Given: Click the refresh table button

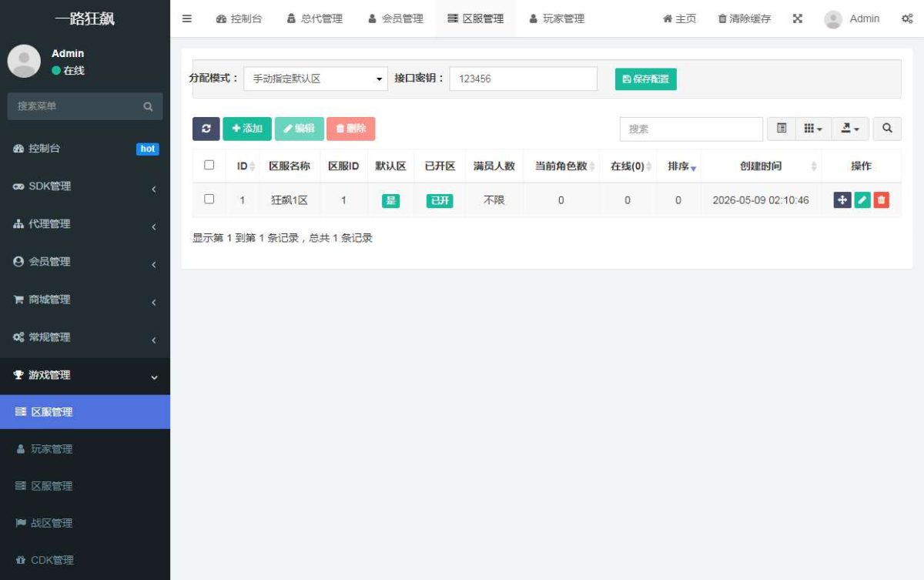Looking at the screenshot, I should 206,129.
